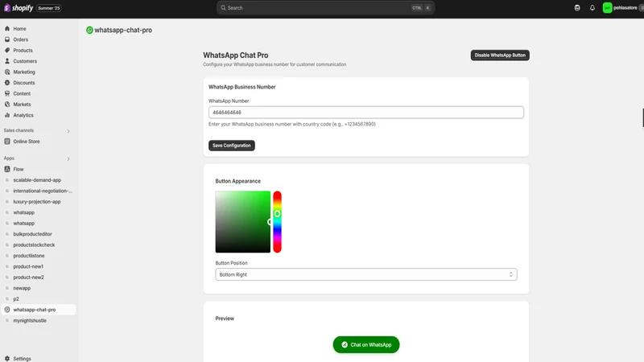
Task: Click the hue slider strip
Action: click(277, 222)
